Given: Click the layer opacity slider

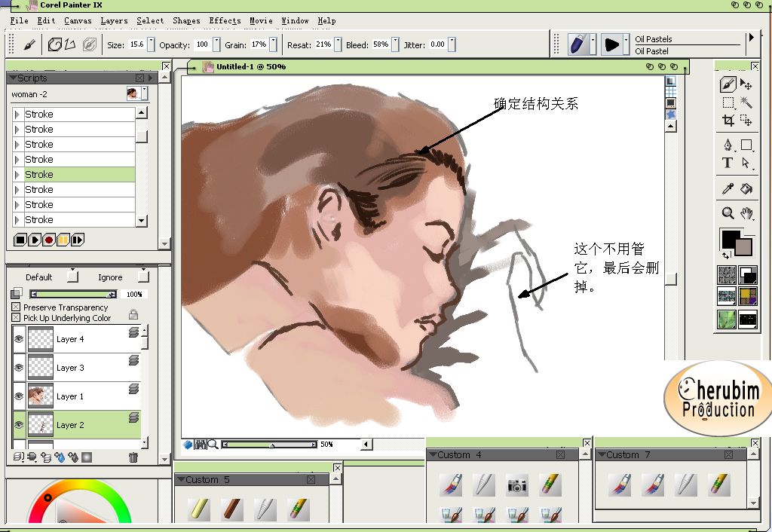Looking at the screenshot, I should pyautogui.click(x=73, y=295).
